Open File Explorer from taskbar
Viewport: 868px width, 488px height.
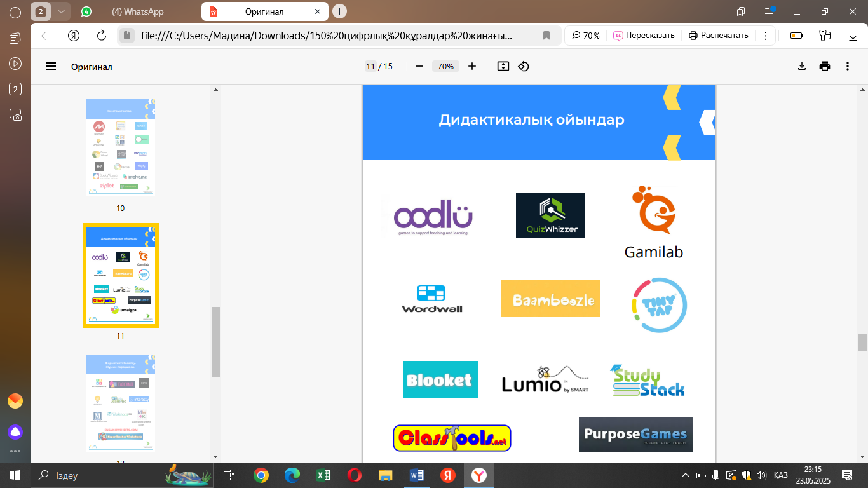coord(386,475)
